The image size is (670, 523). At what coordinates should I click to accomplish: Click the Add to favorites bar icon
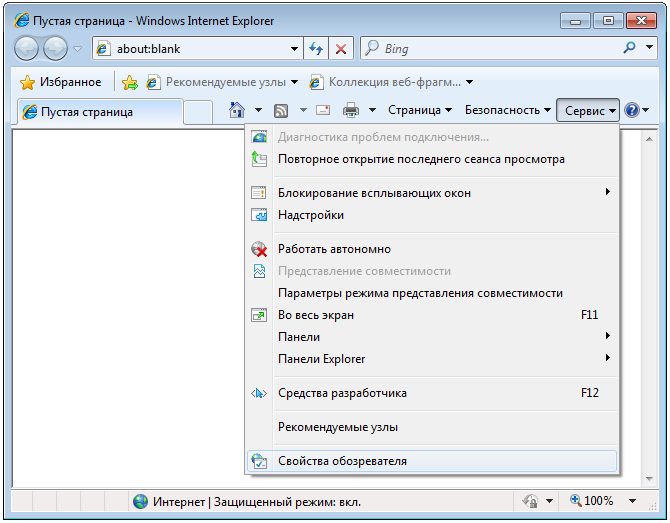click(130, 82)
